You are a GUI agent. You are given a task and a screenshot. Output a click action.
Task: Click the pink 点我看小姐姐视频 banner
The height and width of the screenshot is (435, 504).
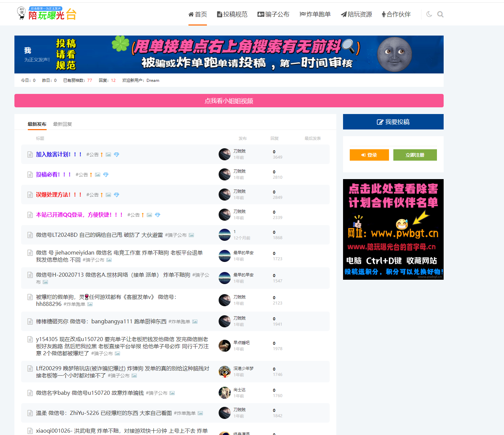(229, 100)
